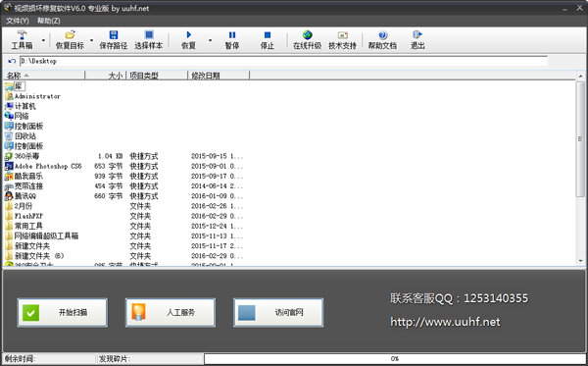This screenshot has height=366, width=588.
Task: Expand the 工具箱 dropdown arrow
Action: click(x=43, y=40)
